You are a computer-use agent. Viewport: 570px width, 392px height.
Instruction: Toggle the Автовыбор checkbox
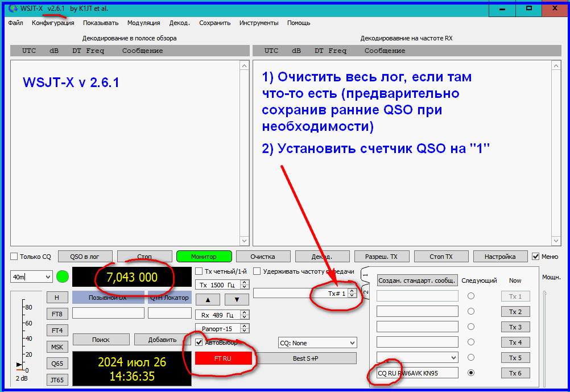pyautogui.click(x=199, y=343)
